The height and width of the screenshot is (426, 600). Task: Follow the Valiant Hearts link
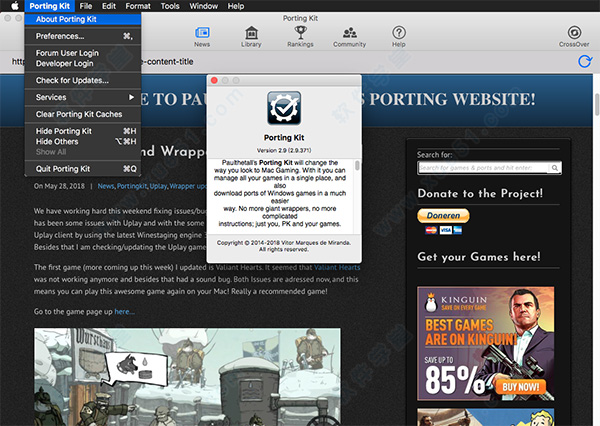click(x=337, y=267)
